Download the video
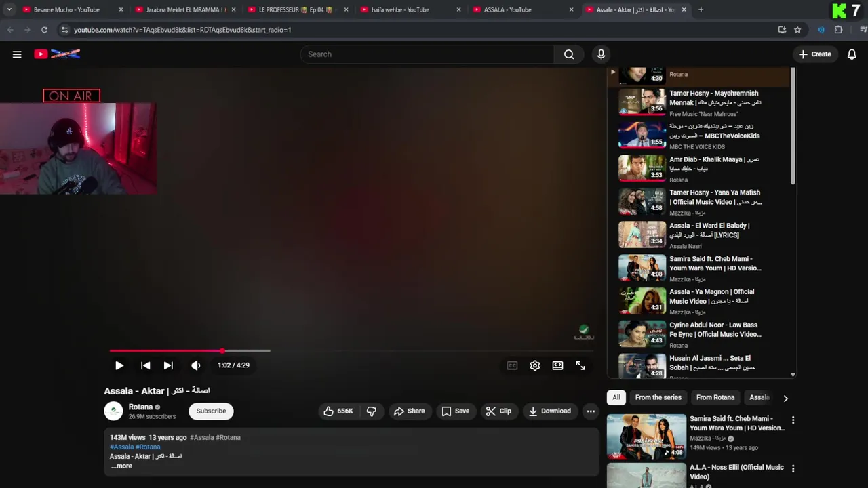Viewport: 868px width, 488px height. 550,411
